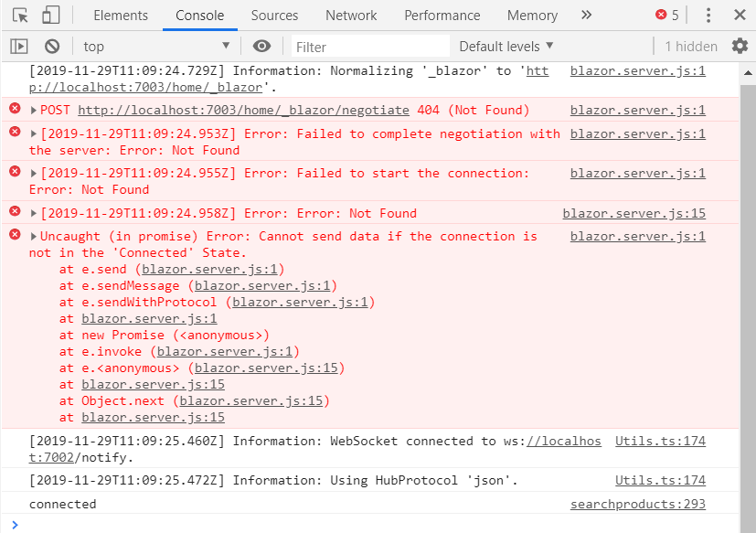
Task: Open blazor.server.js:15 source link for Not Found
Action: pyautogui.click(x=634, y=213)
